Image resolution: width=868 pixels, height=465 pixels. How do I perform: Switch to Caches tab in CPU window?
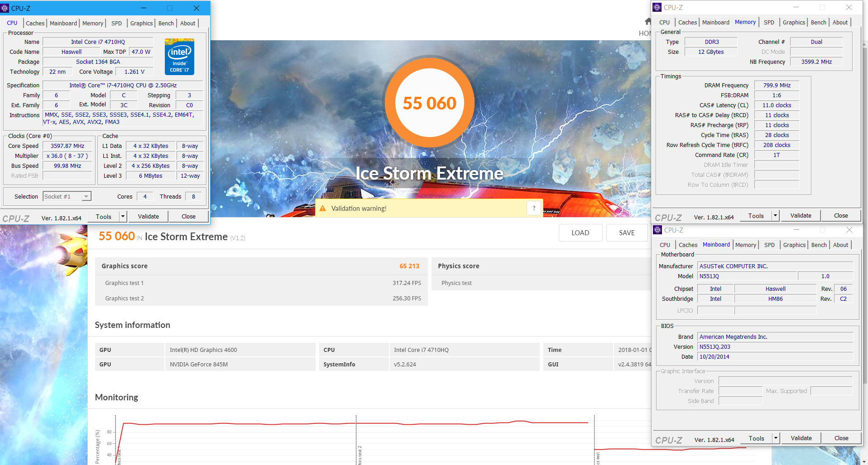point(35,23)
